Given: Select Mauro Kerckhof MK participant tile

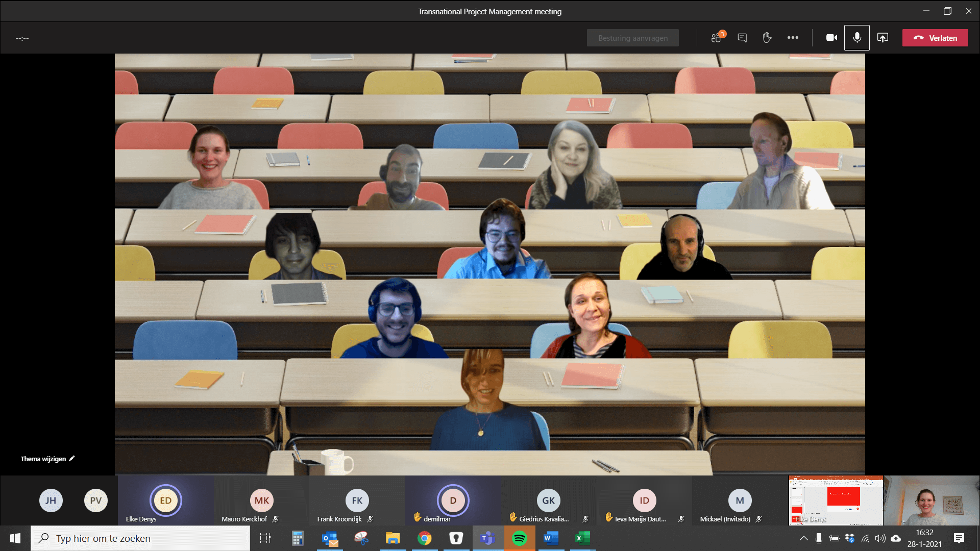Looking at the screenshot, I should tap(262, 500).
